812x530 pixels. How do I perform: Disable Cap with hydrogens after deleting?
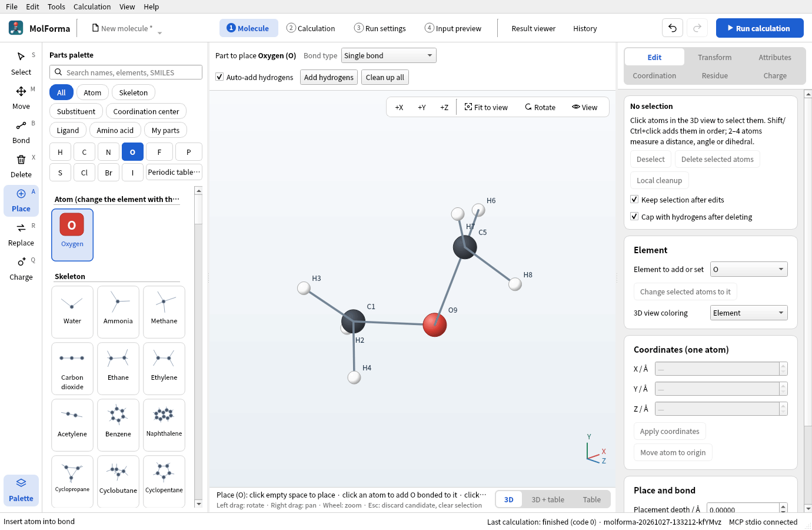(634, 217)
